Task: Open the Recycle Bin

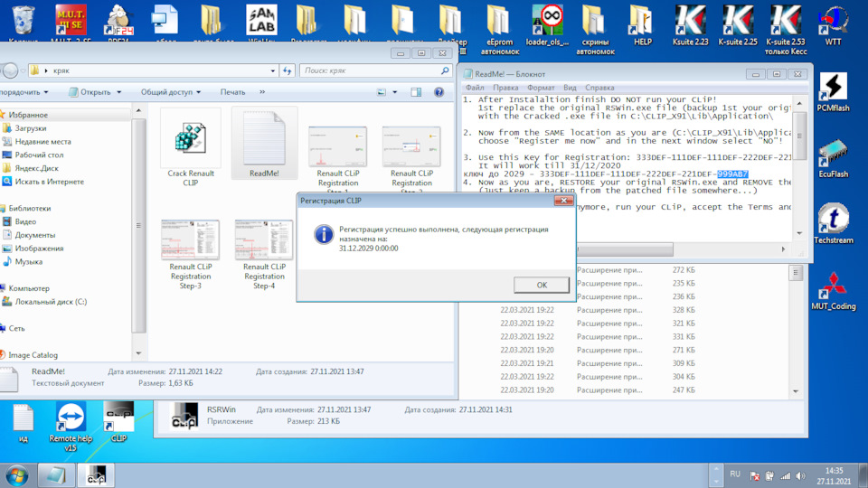Action: click(x=24, y=22)
